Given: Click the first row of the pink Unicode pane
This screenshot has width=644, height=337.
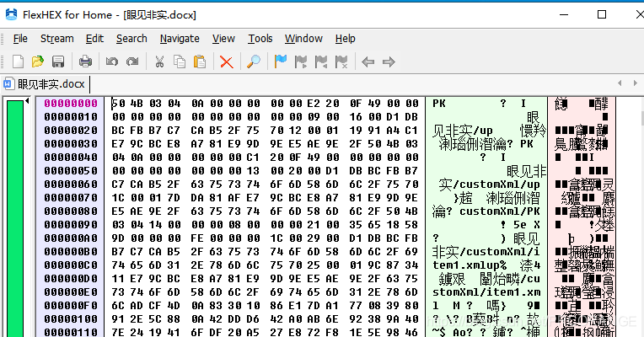Looking at the screenshot, I should click(x=582, y=104).
